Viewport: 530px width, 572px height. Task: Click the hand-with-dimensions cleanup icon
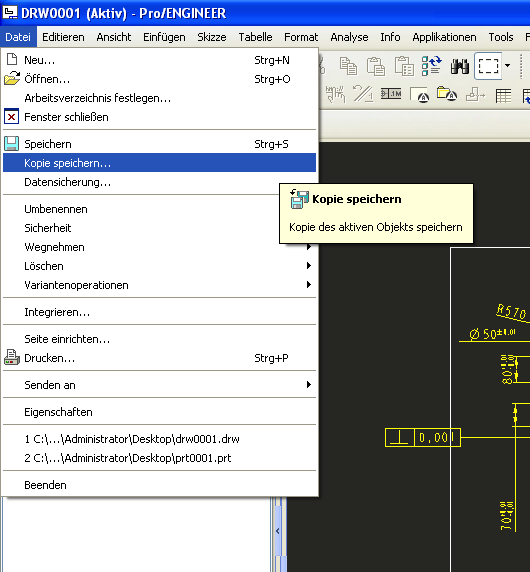pyautogui.click(x=335, y=95)
